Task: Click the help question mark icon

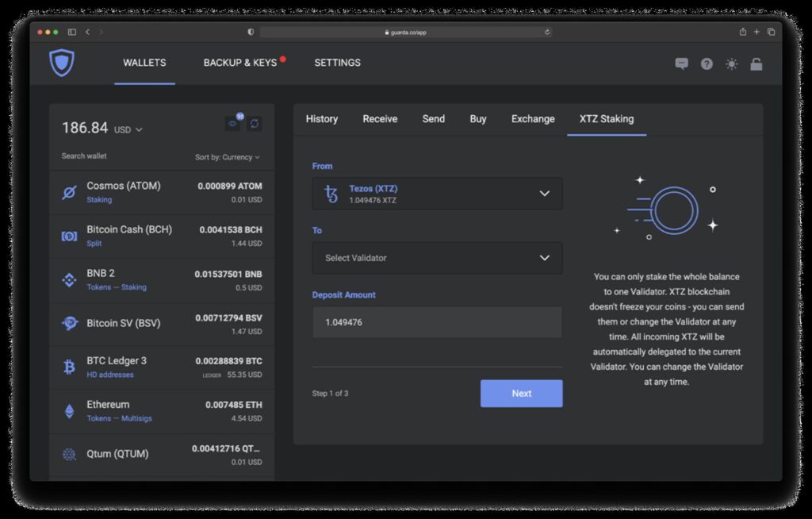Action: click(x=707, y=63)
